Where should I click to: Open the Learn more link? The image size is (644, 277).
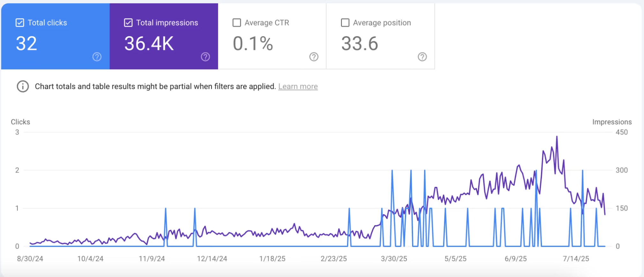point(298,87)
